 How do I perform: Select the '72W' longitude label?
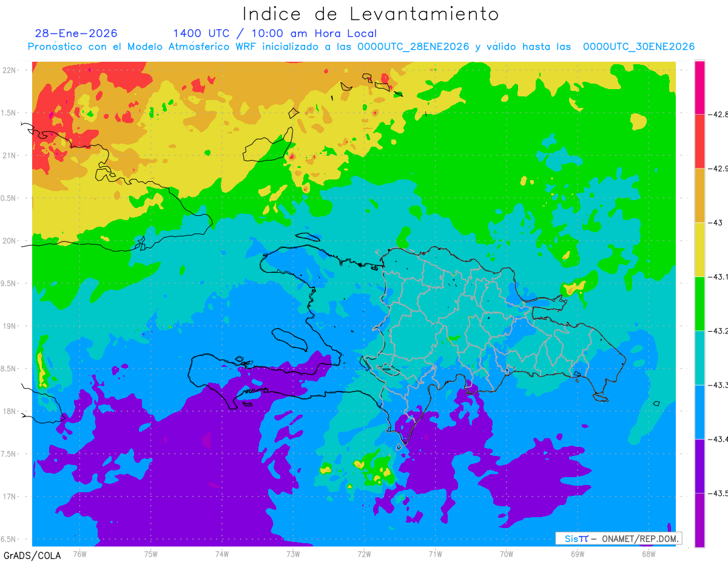[x=365, y=554]
